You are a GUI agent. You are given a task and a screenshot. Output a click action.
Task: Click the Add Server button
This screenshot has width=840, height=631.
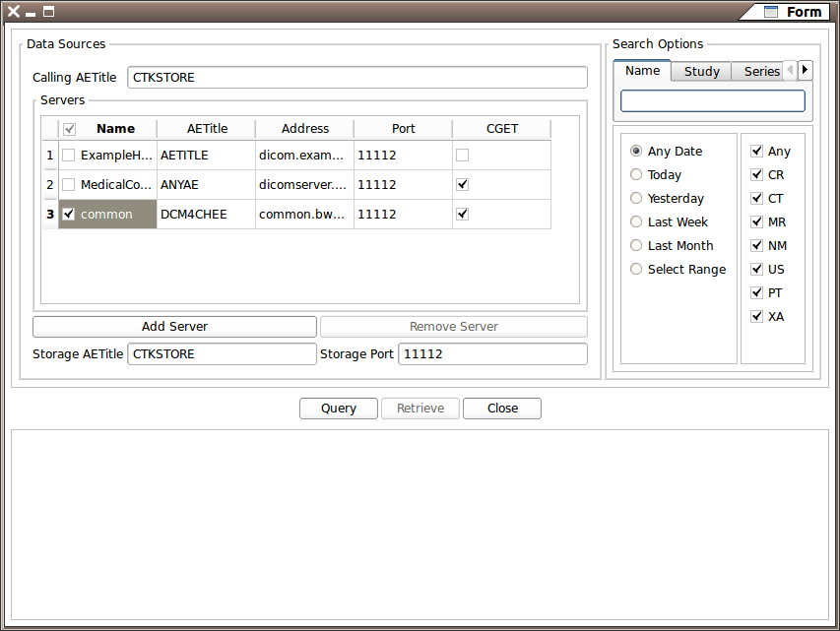coord(174,327)
